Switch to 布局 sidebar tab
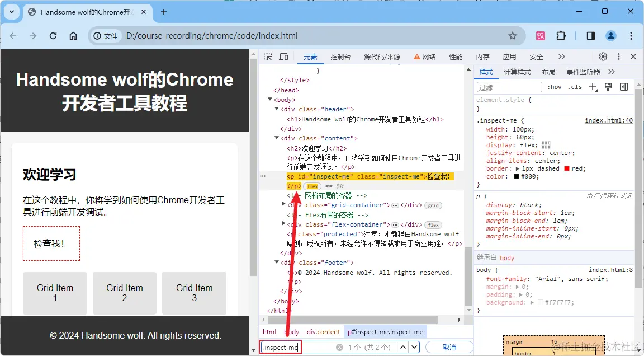Screen dimensions: 644x356 (548, 72)
